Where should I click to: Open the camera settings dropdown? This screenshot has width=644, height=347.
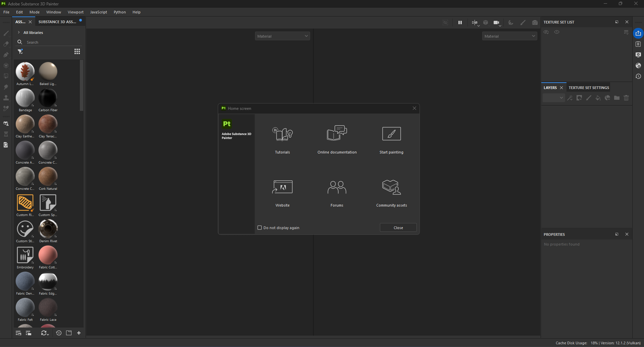497,23
